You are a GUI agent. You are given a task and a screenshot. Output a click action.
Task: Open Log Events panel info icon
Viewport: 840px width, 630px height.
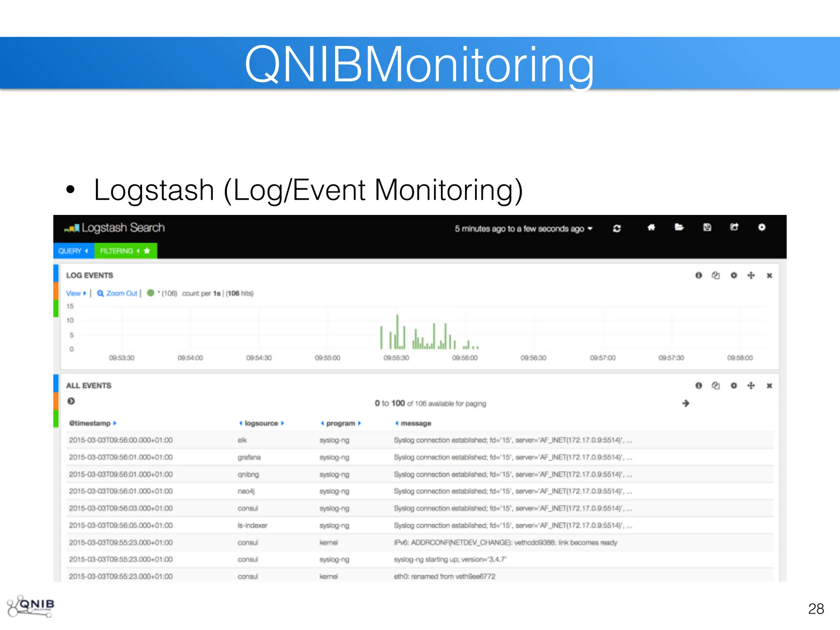(x=698, y=275)
